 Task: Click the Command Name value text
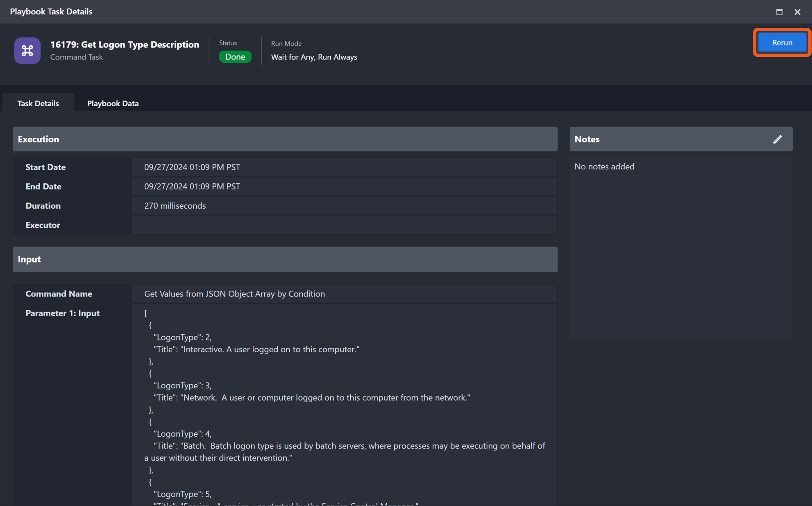tap(234, 294)
